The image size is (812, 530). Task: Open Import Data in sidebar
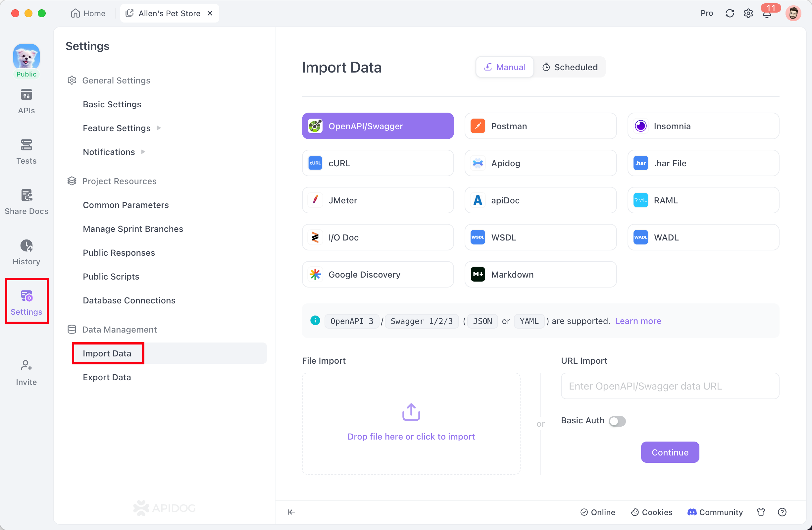[169, 353]
